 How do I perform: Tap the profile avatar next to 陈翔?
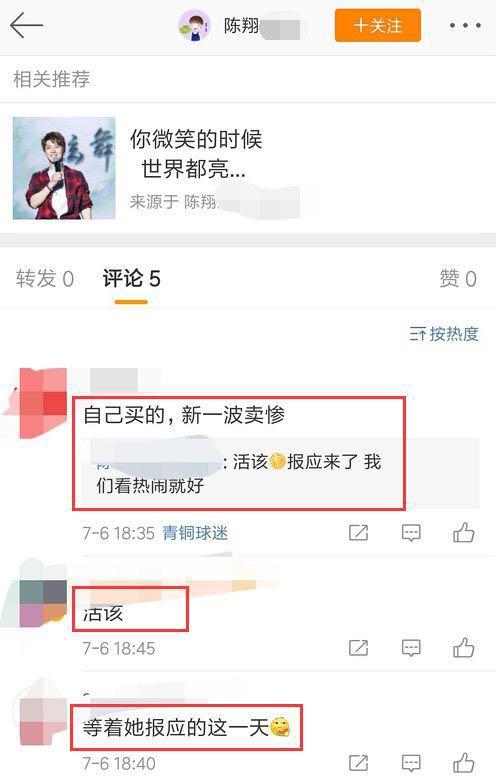(x=194, y=25)
